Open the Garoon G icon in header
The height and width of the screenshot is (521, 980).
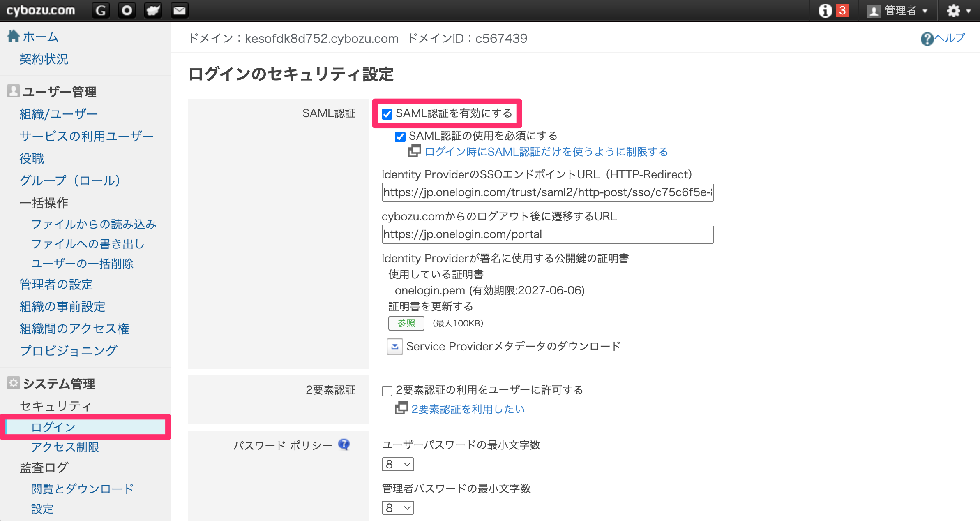[101, 10]
